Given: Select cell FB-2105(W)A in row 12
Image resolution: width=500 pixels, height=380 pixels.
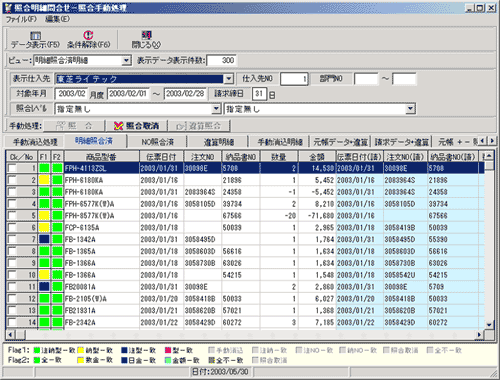Looking at the screenshot, I should [x=102, y=299].
